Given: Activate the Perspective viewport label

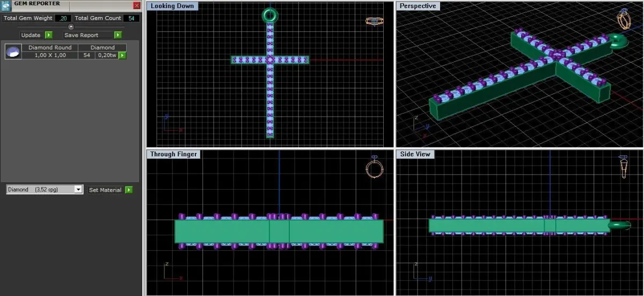Looking at the screenshot, I should click(x=418, y=6).
